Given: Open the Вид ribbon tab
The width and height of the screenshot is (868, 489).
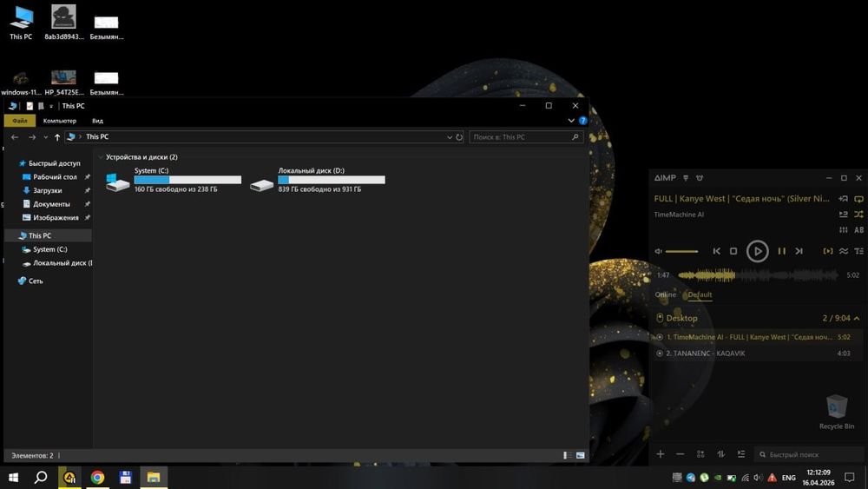Looking at the screenshot, I should 97,121.
